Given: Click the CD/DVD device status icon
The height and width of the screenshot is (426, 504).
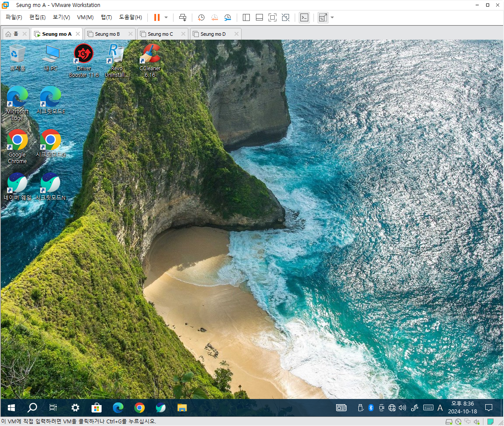Looking at the screenshot, I should point(458,422).
